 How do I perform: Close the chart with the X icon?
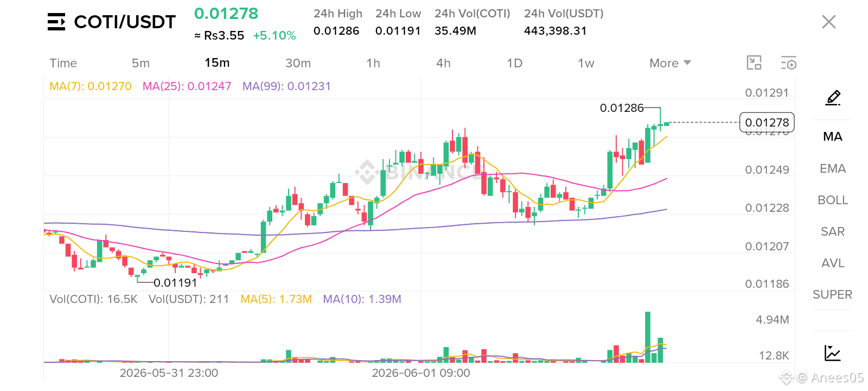(828, 22)
